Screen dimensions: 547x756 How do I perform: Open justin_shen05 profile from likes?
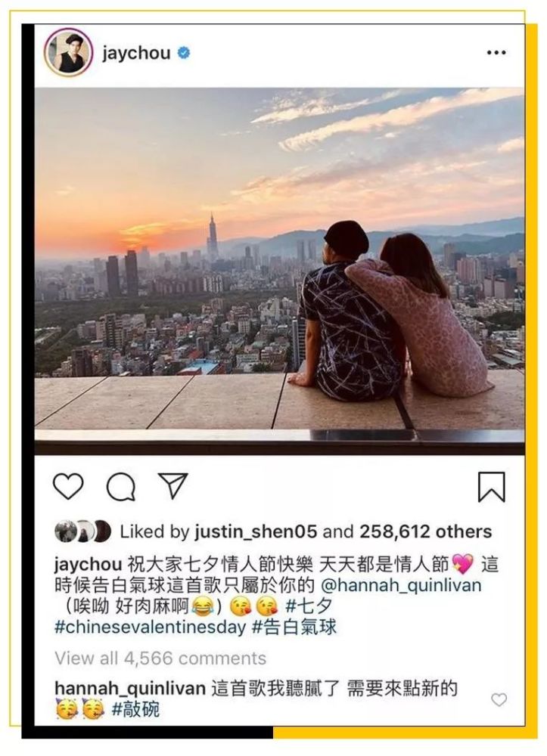click(x=256, y=531)
